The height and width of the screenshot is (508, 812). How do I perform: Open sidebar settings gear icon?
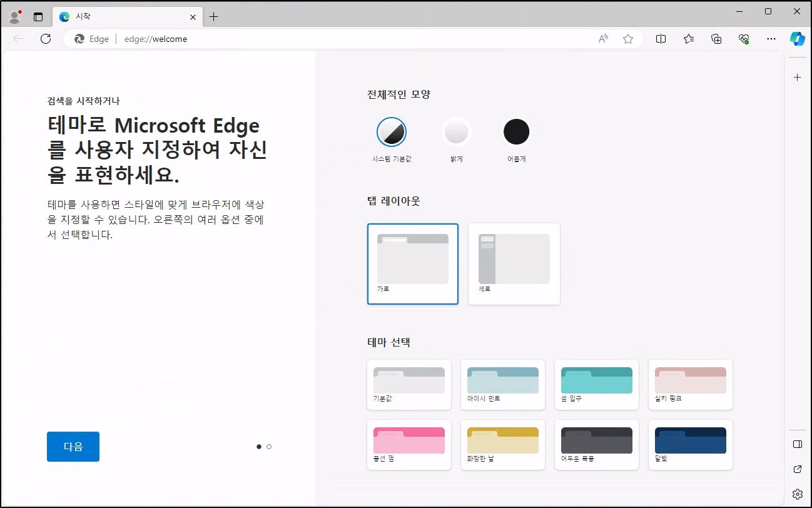pyautogui.click(x=797, y=494)
